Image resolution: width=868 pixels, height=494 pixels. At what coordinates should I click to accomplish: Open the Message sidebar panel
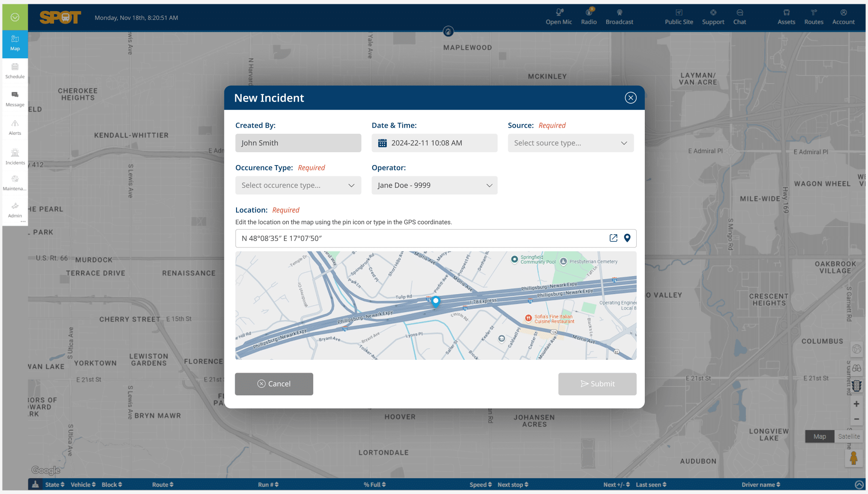(15, 99)
